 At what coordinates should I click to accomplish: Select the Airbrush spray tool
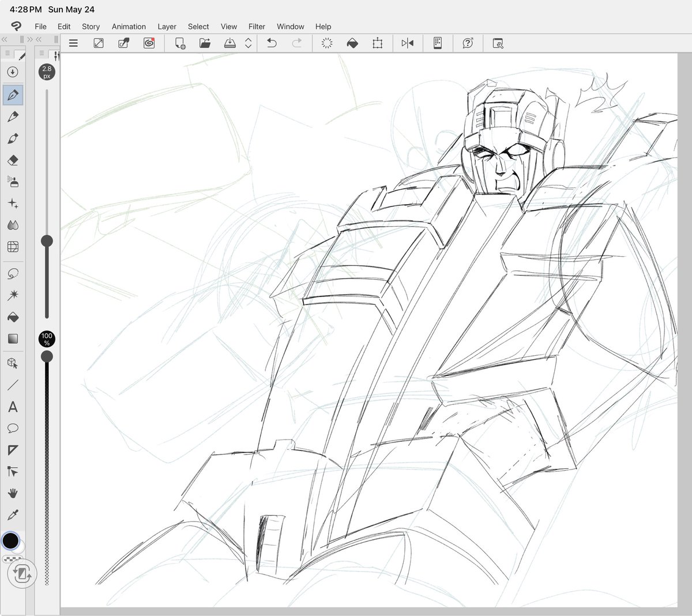13,182
